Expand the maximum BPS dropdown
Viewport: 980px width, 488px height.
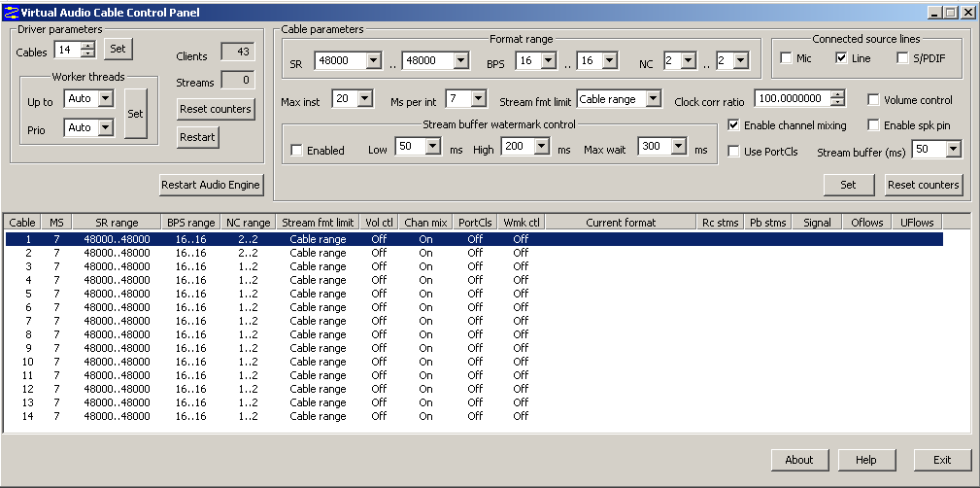610,60
